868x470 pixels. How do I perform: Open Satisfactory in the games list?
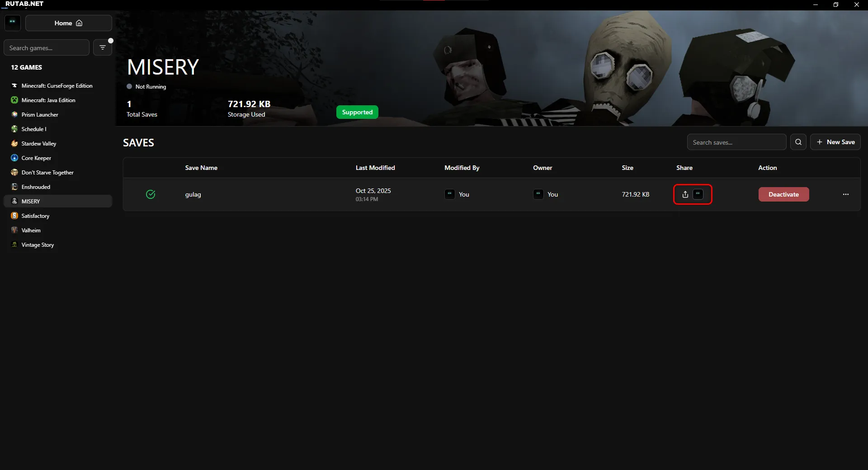tap(35, 216)
